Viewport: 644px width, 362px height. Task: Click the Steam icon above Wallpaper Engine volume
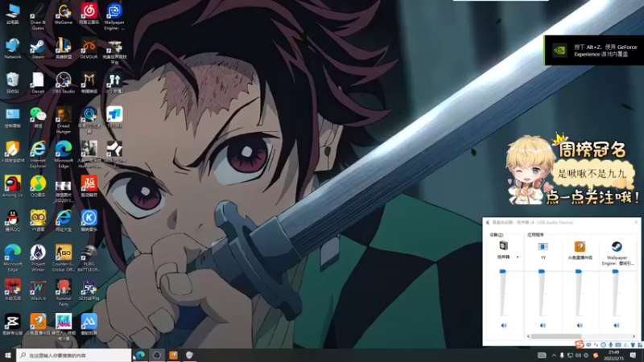617,246
